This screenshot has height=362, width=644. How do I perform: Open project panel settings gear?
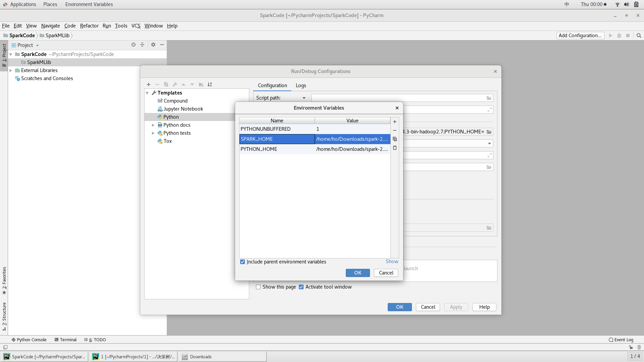[x=153, y=45]
